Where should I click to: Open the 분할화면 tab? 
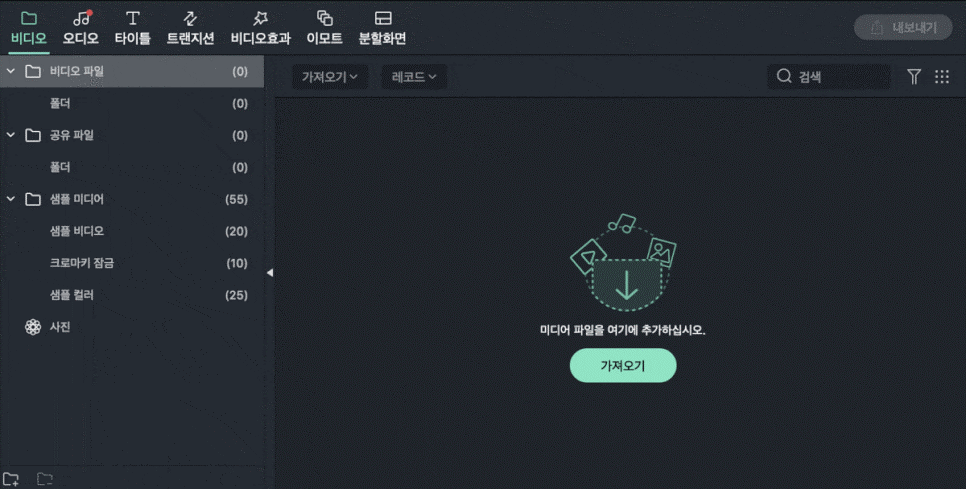(383, 28)
